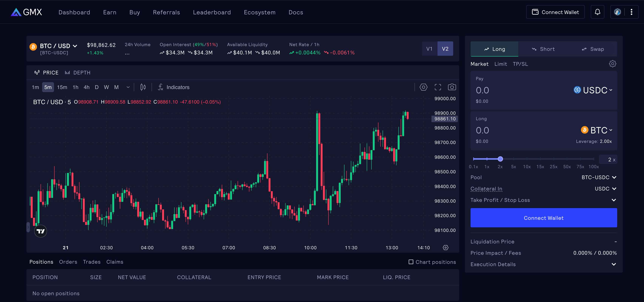Open BTC / USD market selector dropdown
The height and width of the screenshot is (302, 644).
click(59, 46)
